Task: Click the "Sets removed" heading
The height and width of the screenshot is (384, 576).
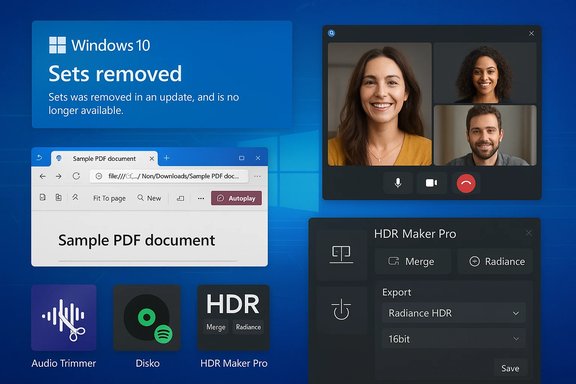Action: (115, 73)
